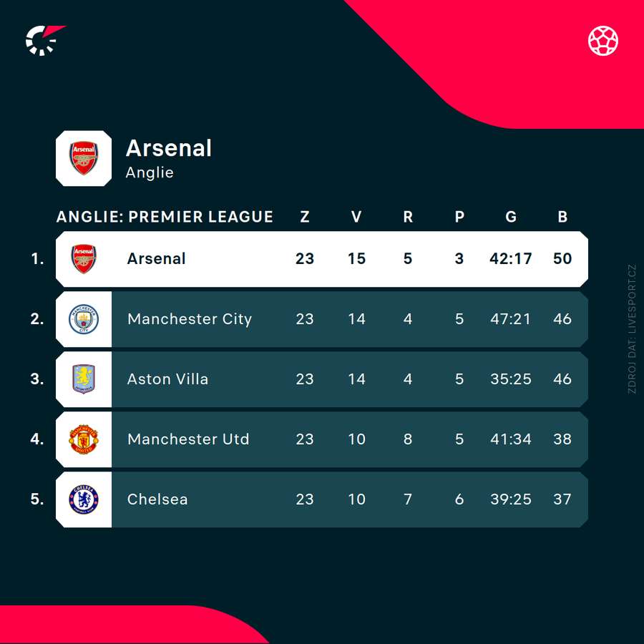The width and height of the screenshot is (644, 644).
Task: Click the B points column header
Action: click(562, 217)
